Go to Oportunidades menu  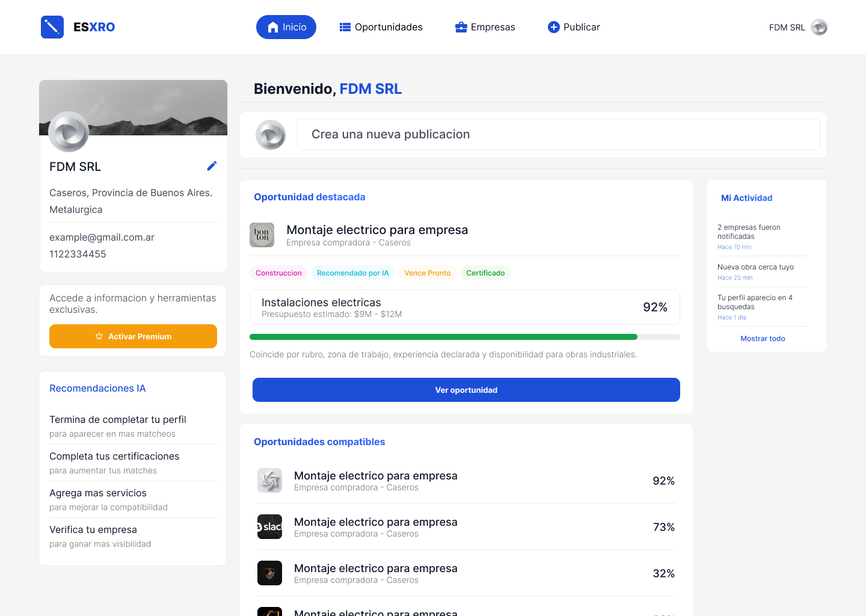point(381,27)
